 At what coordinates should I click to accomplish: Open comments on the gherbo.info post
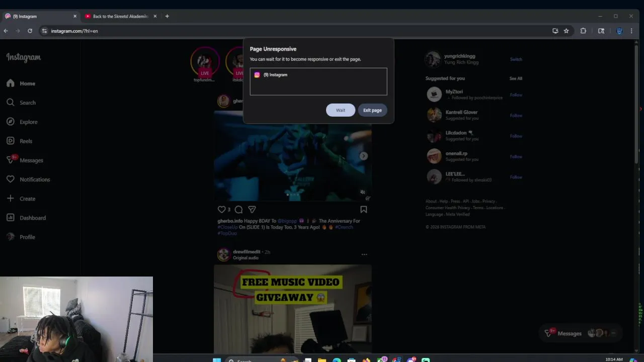(238, 209)
